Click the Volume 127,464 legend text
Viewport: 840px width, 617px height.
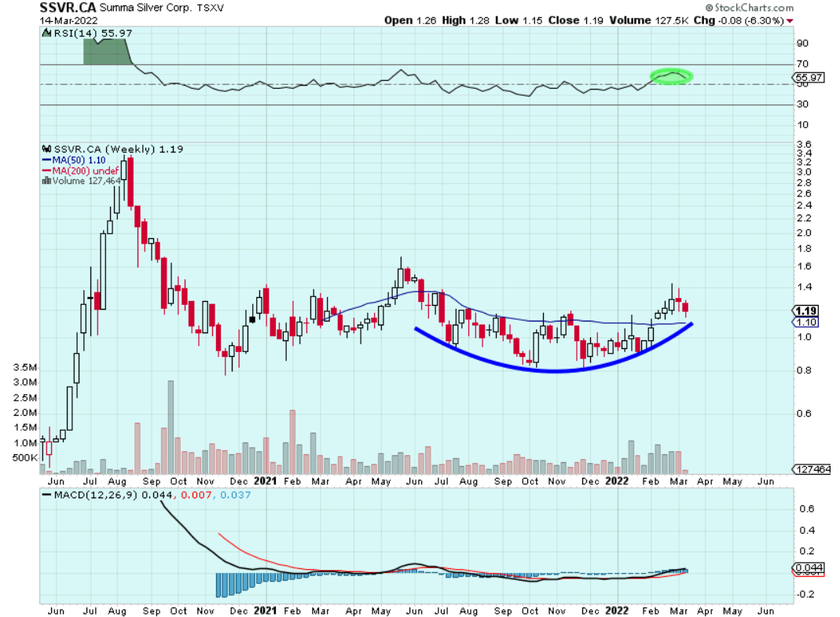[86, 182]
